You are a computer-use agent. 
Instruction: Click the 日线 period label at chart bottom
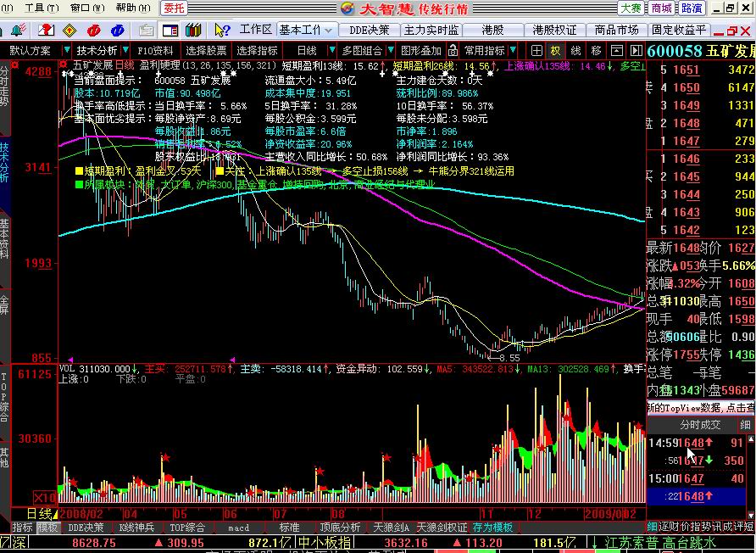(x=41, y=513)
